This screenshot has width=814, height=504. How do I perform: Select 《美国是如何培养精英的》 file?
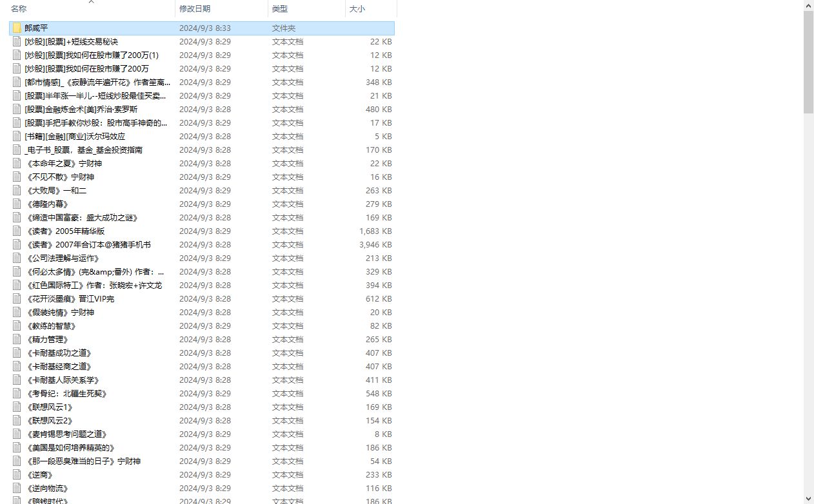pos(202,447)
